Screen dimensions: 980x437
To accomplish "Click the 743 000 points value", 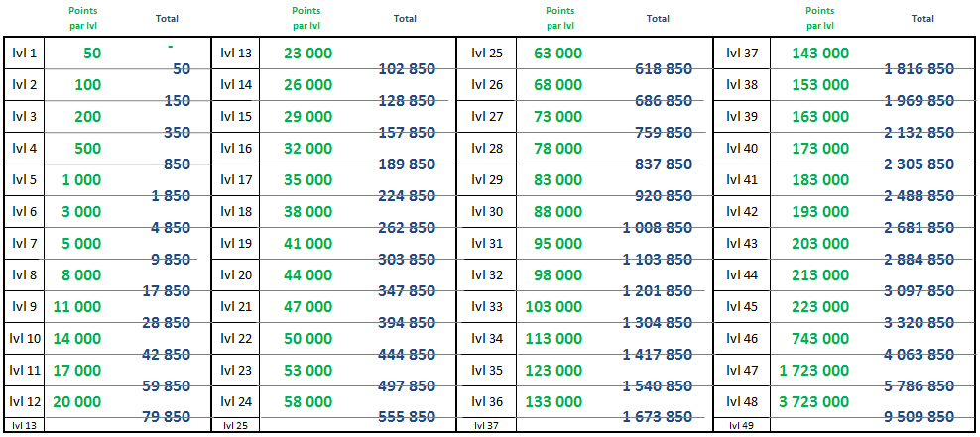I will (821, 338).
